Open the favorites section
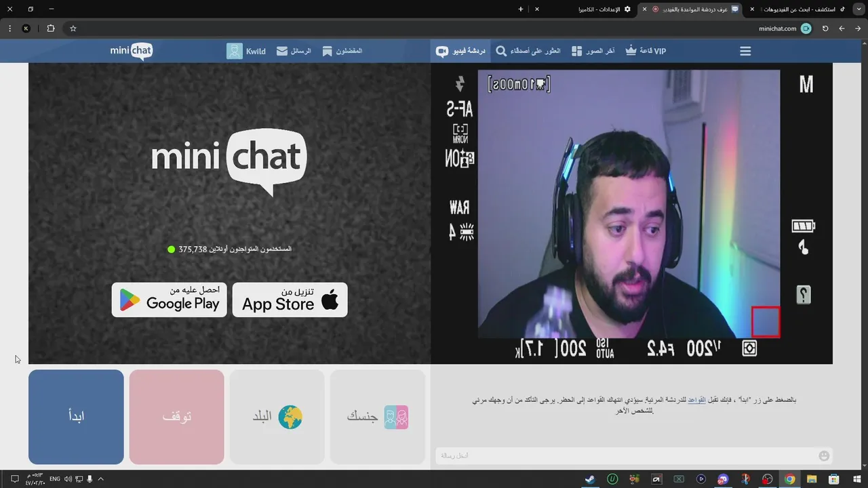The image size is (868, 488). [342, 51]
